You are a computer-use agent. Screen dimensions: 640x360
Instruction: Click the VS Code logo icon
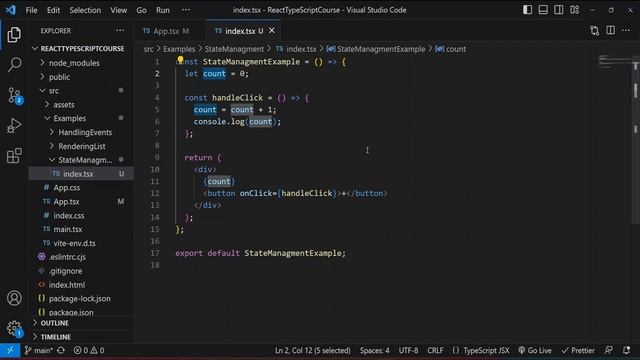coord(10,10)
